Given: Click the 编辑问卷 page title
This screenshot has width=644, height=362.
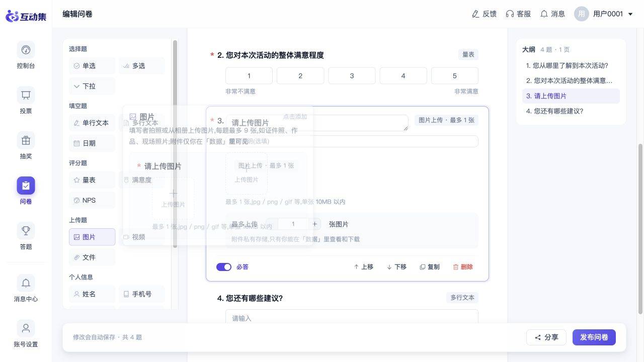Looking at the screenshot, I should pyautogui.click(x=77, y=14).
